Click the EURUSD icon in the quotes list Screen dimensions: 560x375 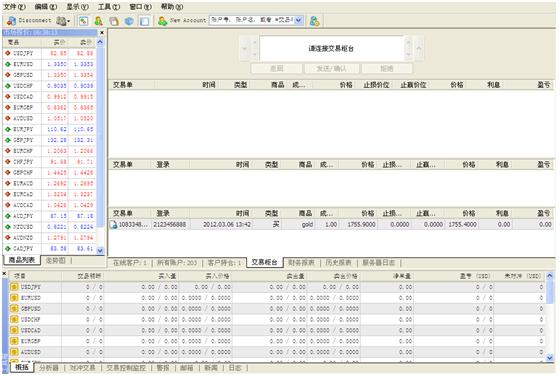pyautogui.click(x=8, y=64)
